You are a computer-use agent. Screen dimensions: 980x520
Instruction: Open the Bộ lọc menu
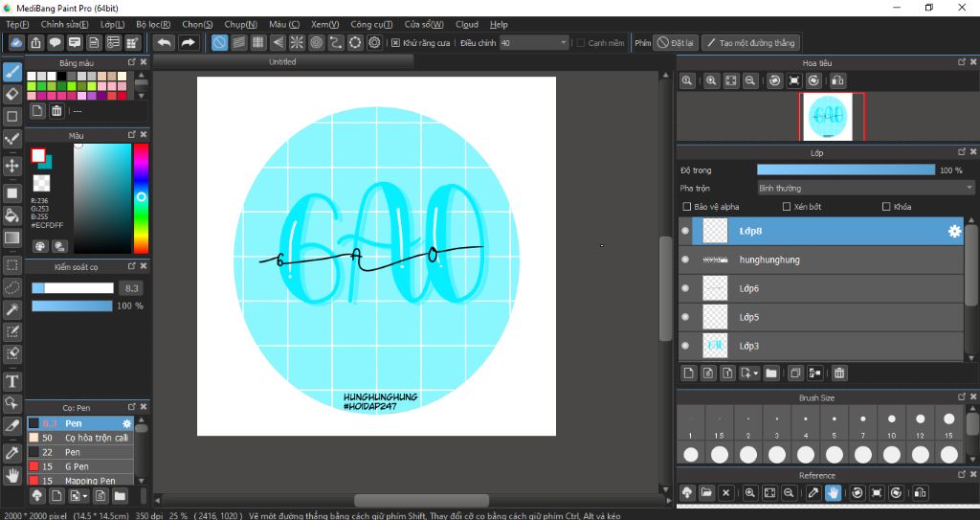click(153, 24)
